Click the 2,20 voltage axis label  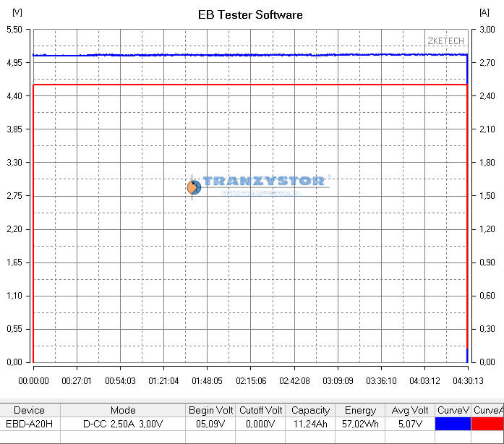[x=14, y=229]
